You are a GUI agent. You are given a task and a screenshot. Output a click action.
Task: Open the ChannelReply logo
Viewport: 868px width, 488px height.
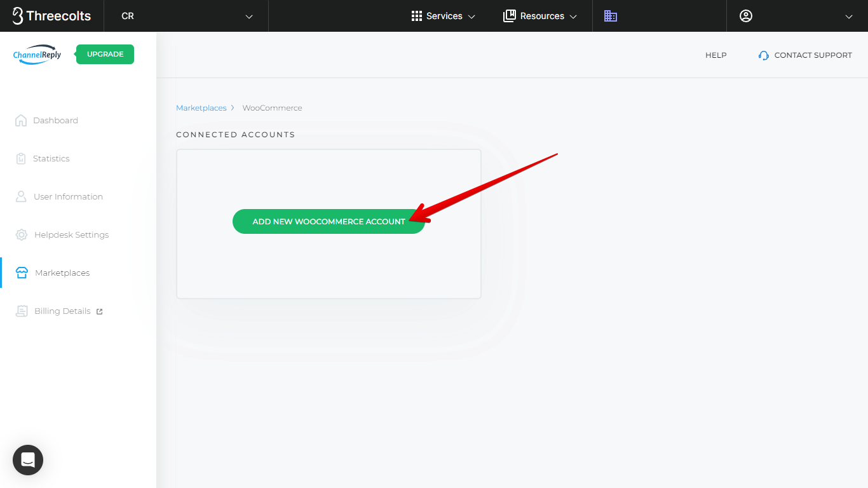pos(37,55)
